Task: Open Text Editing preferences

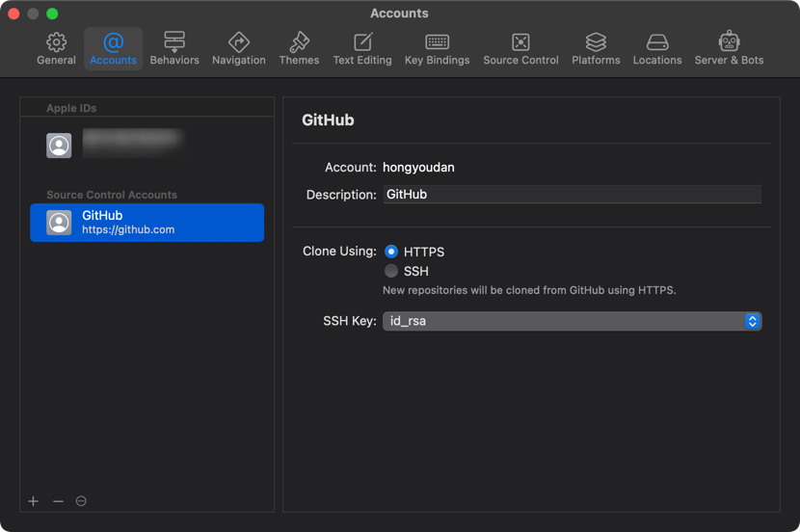Action: click(x=362, y=48)
